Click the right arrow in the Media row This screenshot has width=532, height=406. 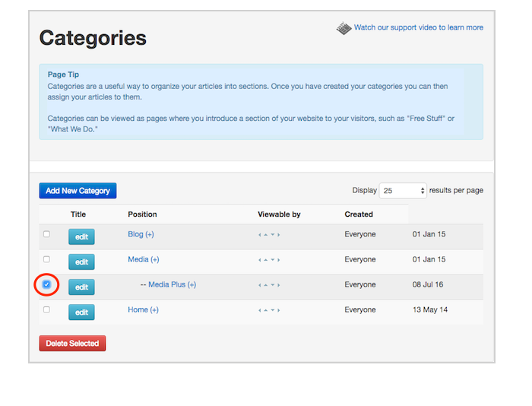[x=279, y=260]
